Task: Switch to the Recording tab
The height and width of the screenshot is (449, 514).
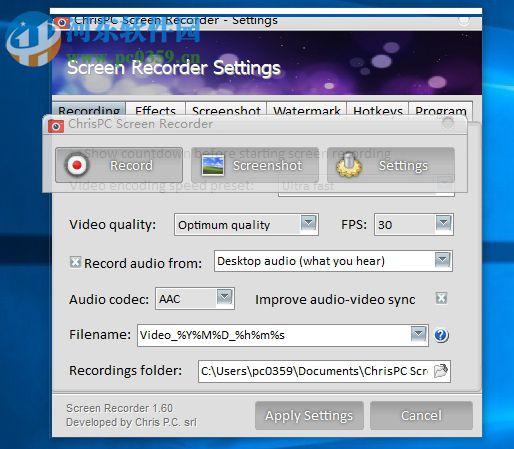Action: click(x=89, y=110)
